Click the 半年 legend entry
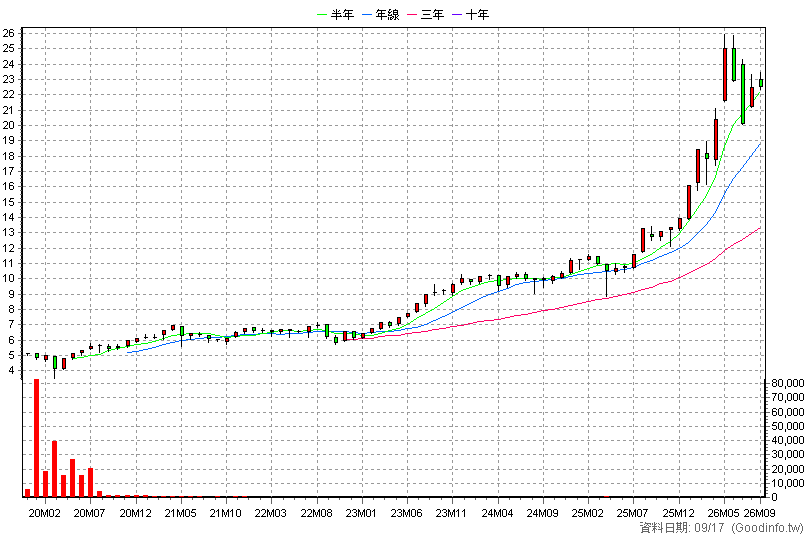The width and height of the screenshot is (808, 540). pyautogui.click(x=335, y=14)
